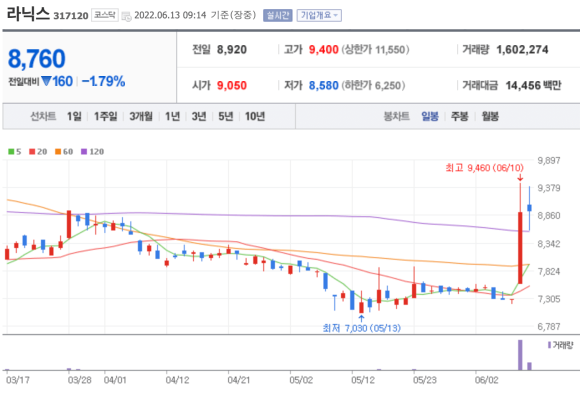Image resolution: width=580 pixels, height=395 pixels.
Task: Click the 05/02 date axis label
Action: [x=301, y=380]
